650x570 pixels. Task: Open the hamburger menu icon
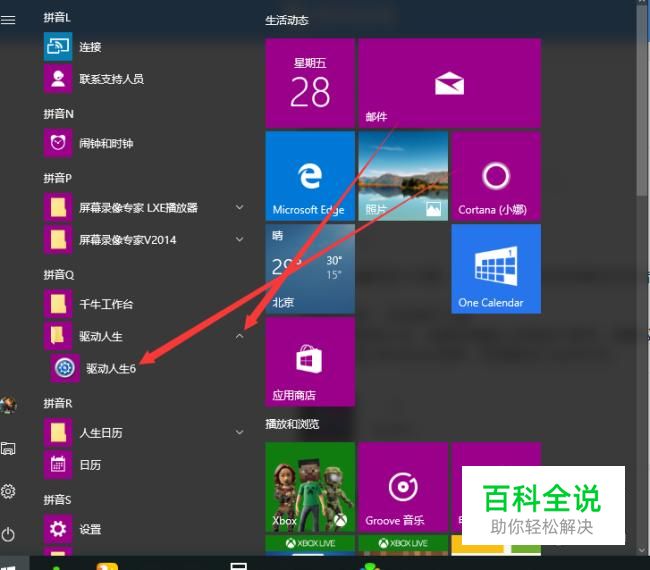point(8,19)
